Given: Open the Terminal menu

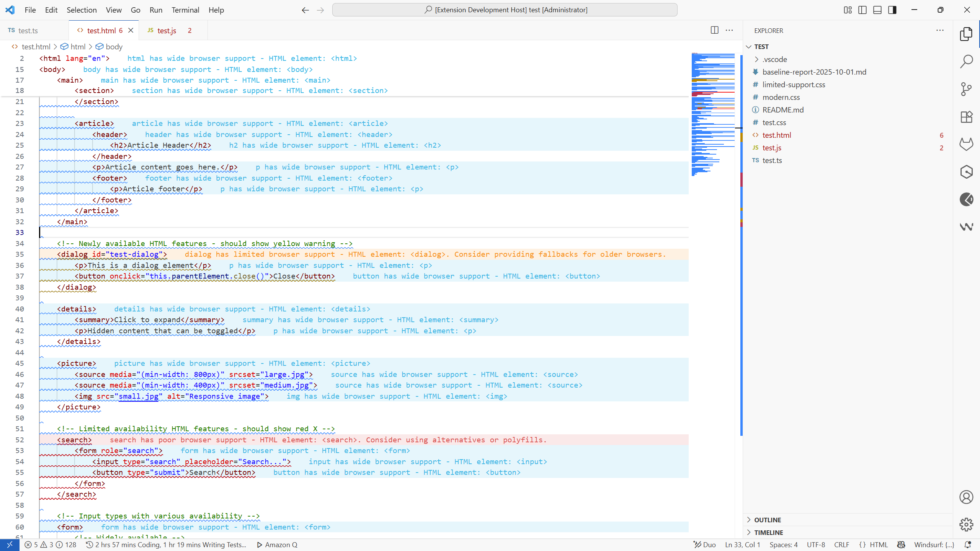Looking at the screenshot, I should point(185,10).
